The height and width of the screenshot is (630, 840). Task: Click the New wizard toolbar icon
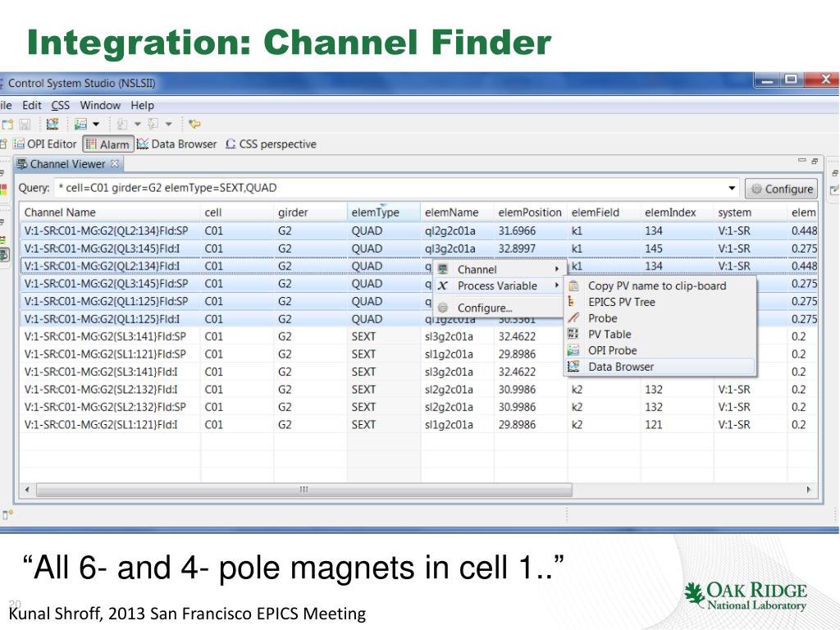tap(7, 125)
